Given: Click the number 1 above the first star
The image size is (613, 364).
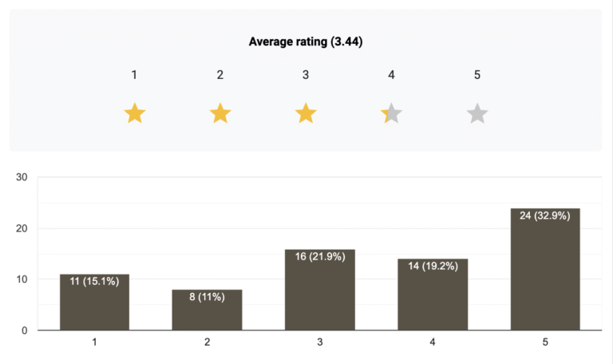Looking at the screenshot, I should point(135,75).
